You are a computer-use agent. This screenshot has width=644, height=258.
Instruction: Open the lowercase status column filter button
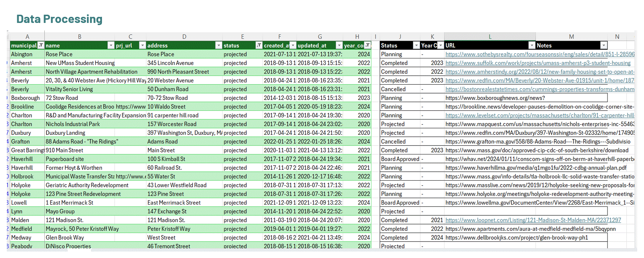click(259, 46)
